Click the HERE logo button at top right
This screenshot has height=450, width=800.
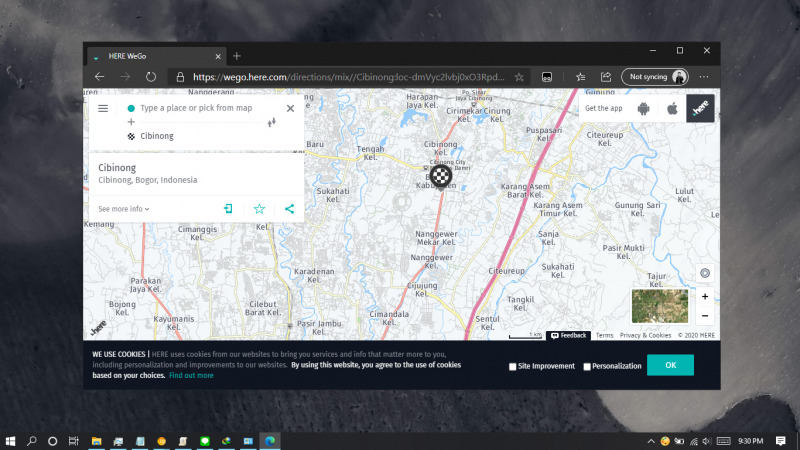pos(700,108)
